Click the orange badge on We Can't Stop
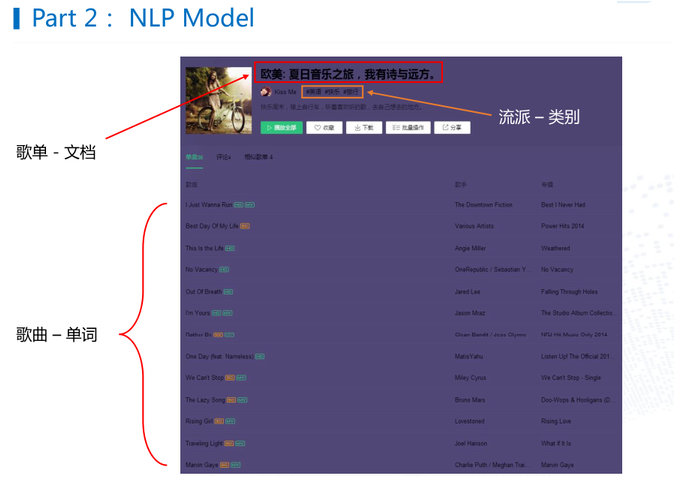The height and width of the screenshot is (492, 674). click(x=230, y=378)
